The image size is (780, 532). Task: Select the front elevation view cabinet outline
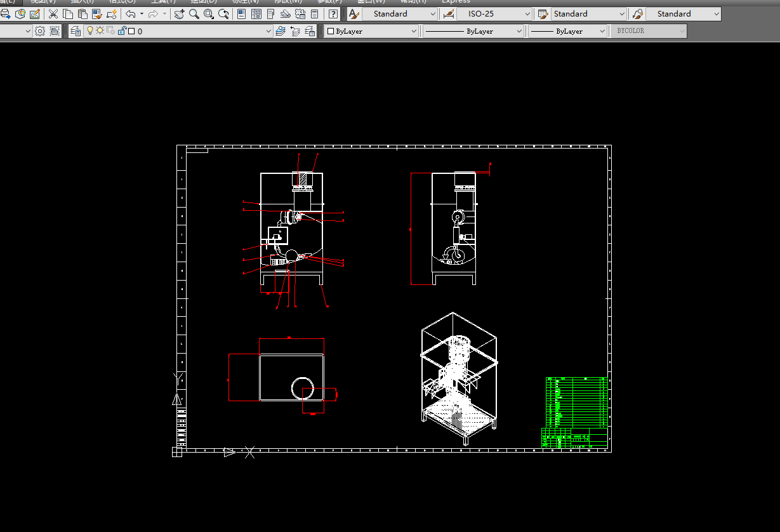292,229
